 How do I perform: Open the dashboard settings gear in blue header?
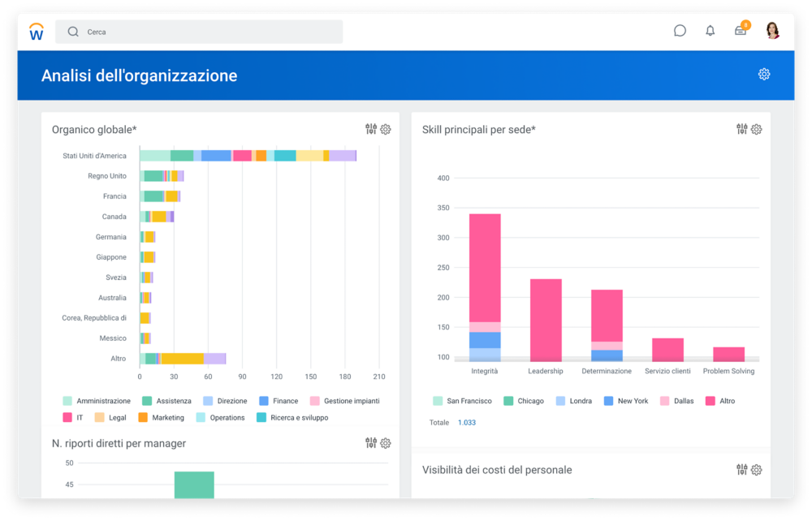[764, 75]
